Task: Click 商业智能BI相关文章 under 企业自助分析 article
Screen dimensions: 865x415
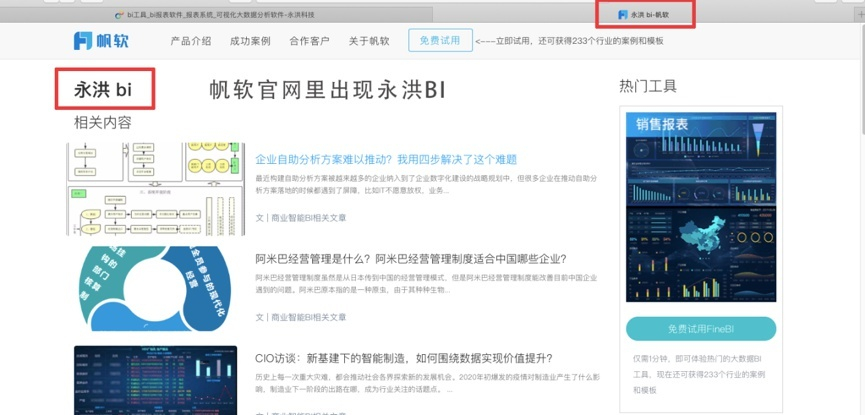Action: pyautogui.click(x=308, y=218)
